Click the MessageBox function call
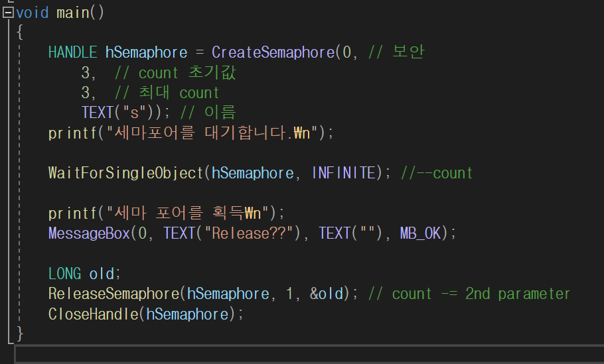 pyautogui.click(x=89, y=233)
